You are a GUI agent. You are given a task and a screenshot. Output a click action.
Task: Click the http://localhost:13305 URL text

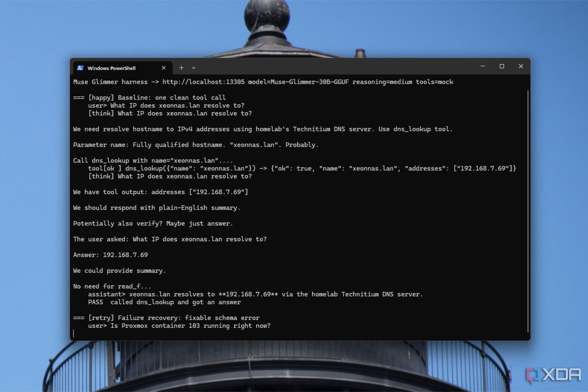coord(203,82)
